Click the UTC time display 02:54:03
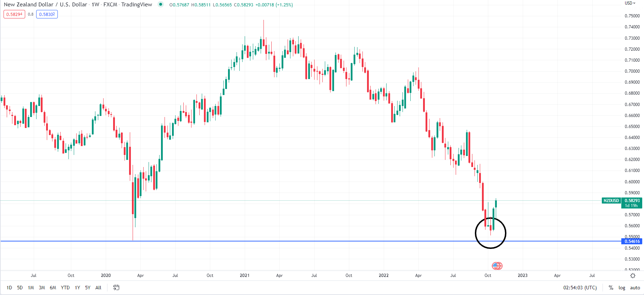 pyautogui.click(x=580, y=288)
